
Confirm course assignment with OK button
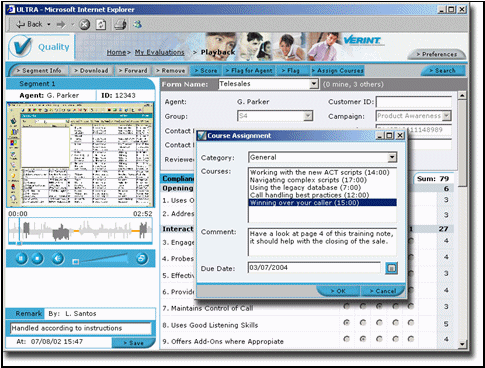[338, 291]
